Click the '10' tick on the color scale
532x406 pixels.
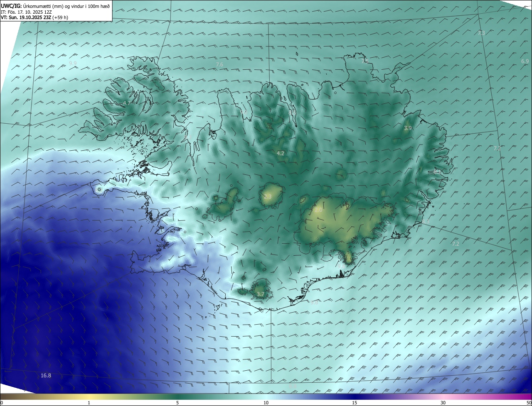coord(266,403)
